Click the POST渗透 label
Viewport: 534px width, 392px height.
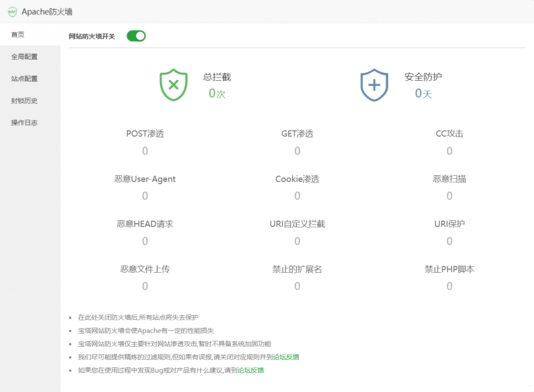145,133
